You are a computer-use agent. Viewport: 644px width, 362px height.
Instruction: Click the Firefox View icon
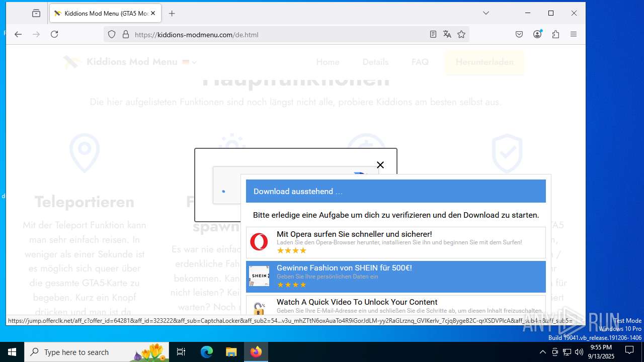tap(36, 14)
